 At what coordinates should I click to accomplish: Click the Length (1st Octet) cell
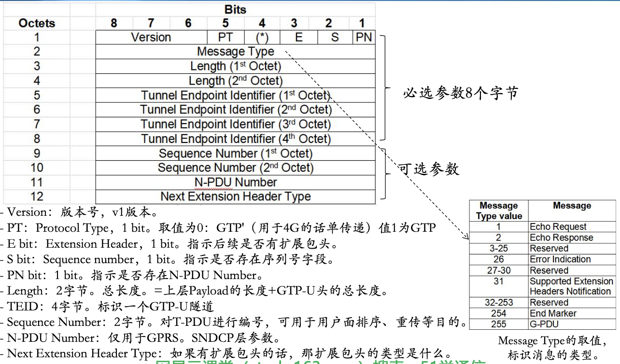pos(235,66)
